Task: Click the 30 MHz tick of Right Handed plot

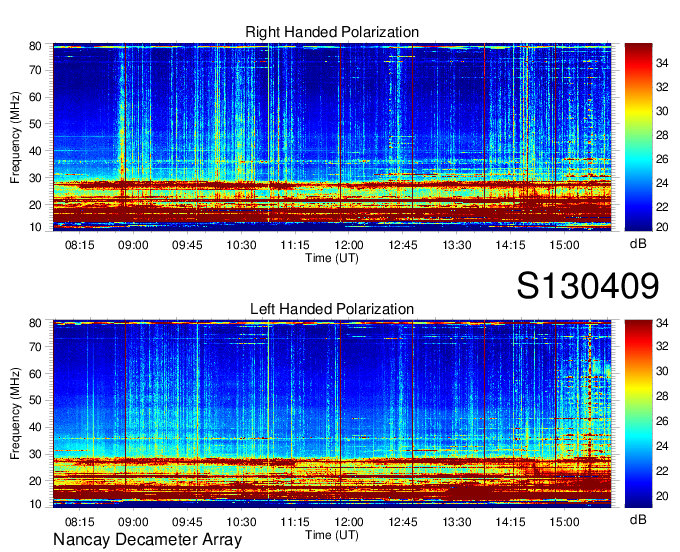Action: pyautogui.click(x=35, y=178)
